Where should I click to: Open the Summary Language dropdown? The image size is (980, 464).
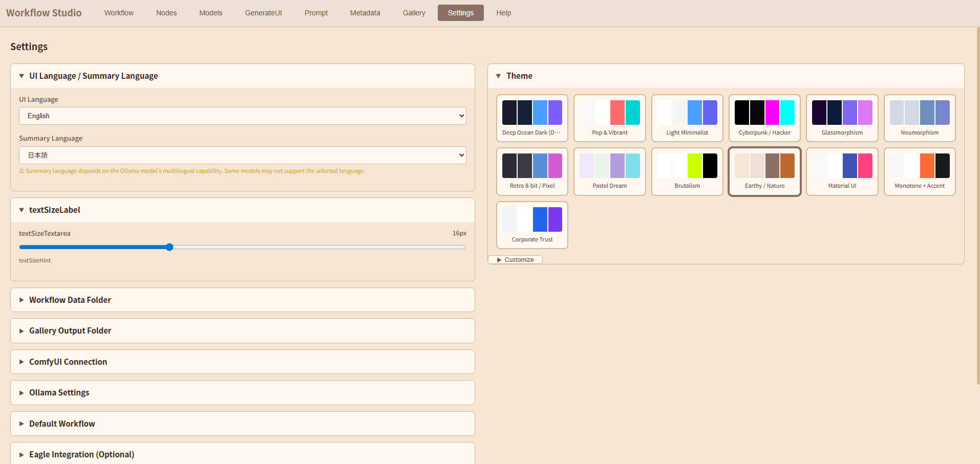(243, 155)
